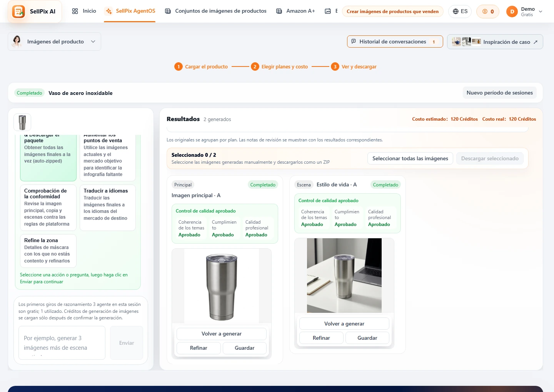Click the credits coin icon

pos(485,12)
